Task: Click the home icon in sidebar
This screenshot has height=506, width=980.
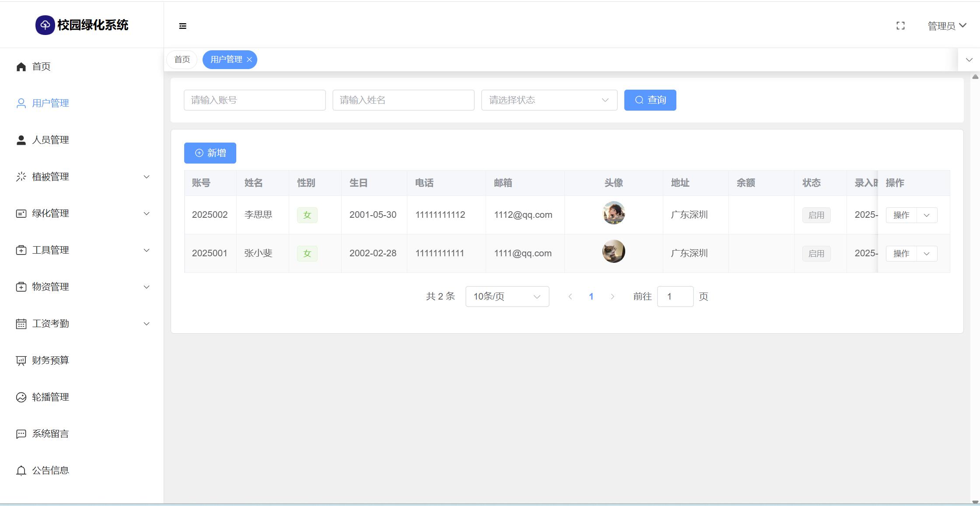Action: pos(21,66)
